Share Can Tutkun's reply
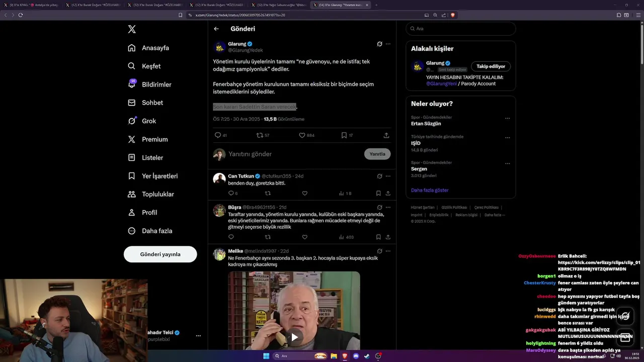The image size is (644, 362). tap(388, 193)
